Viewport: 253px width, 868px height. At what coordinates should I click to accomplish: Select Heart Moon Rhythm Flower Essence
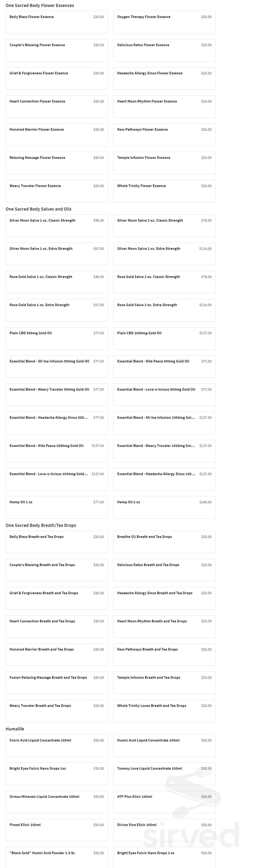coord(164,107)
